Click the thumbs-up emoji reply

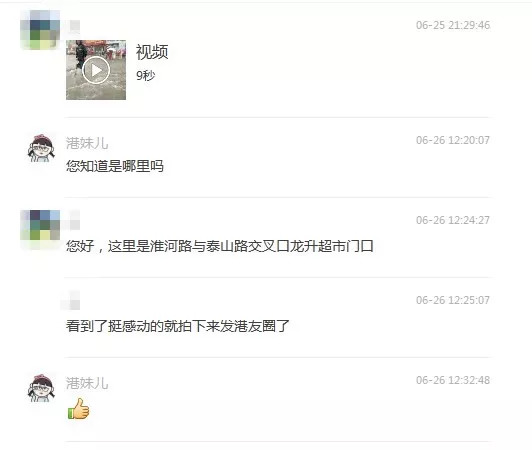[x=78, y=409]
